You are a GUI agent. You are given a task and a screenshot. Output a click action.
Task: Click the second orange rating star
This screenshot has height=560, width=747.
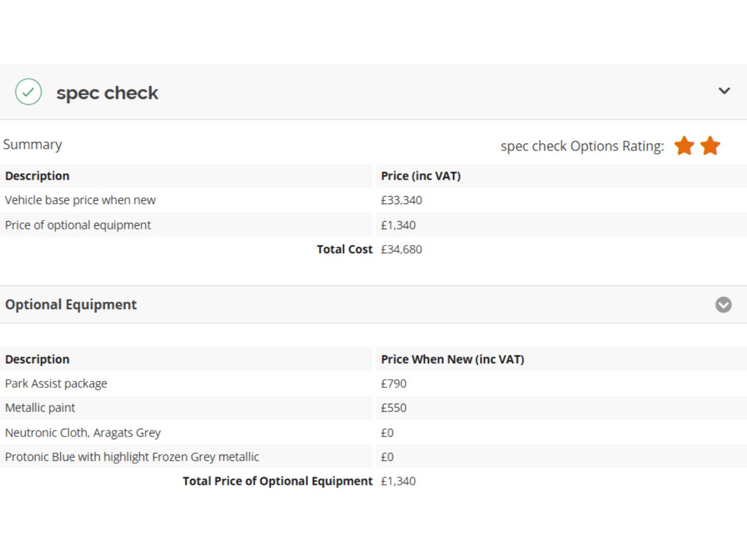[710, 146]
